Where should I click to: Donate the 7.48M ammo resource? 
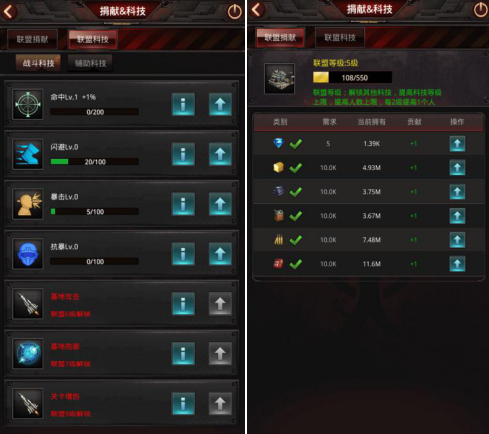point(457,240)
